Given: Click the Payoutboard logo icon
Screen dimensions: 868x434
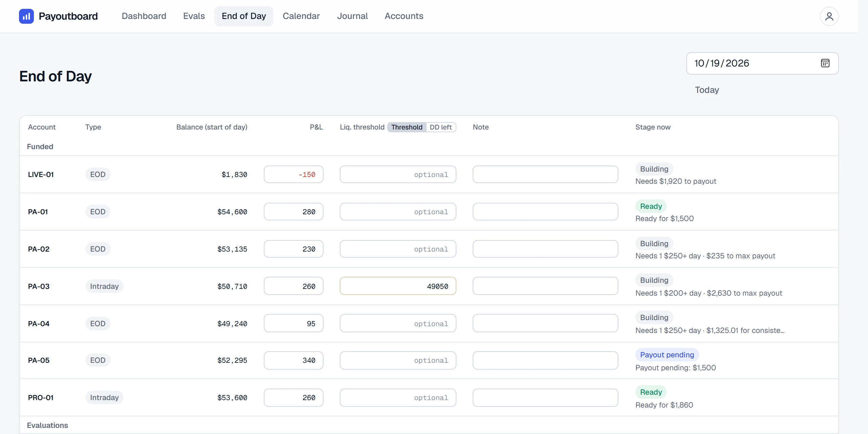Looking at the screenshot, I should click(x=26, y=16).
